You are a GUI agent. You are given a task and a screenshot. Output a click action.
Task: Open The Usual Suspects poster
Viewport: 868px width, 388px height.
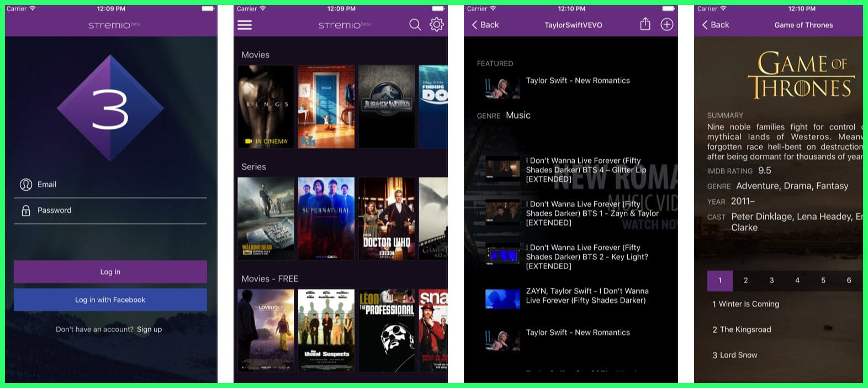point(326,331)
